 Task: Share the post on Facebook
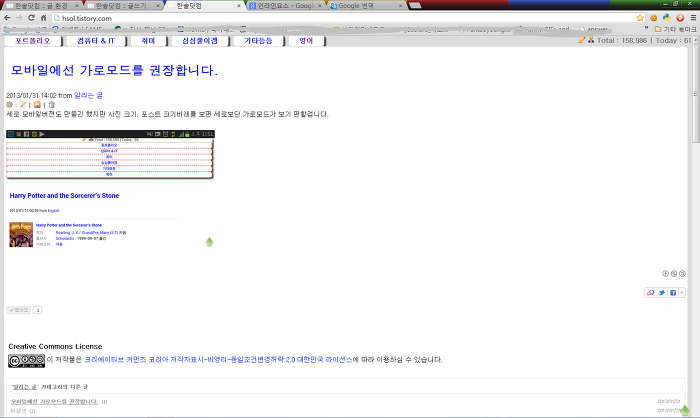pyautogui.click(x=673, y=293)
